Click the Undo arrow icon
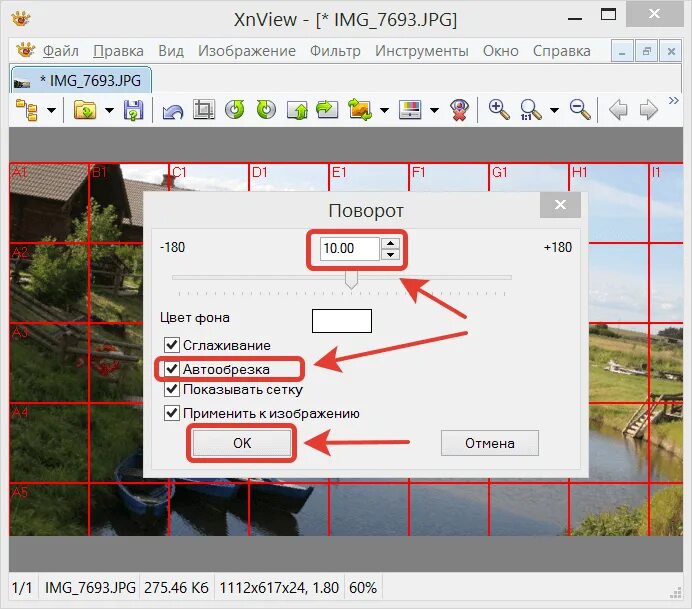This screenshot has width=692, height=609. 173,110
